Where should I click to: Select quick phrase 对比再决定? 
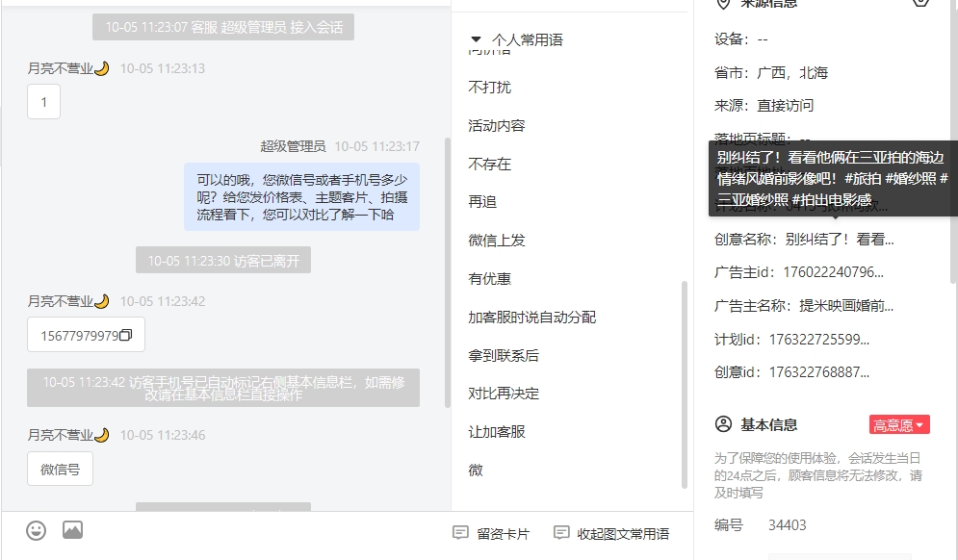point(504,394)
